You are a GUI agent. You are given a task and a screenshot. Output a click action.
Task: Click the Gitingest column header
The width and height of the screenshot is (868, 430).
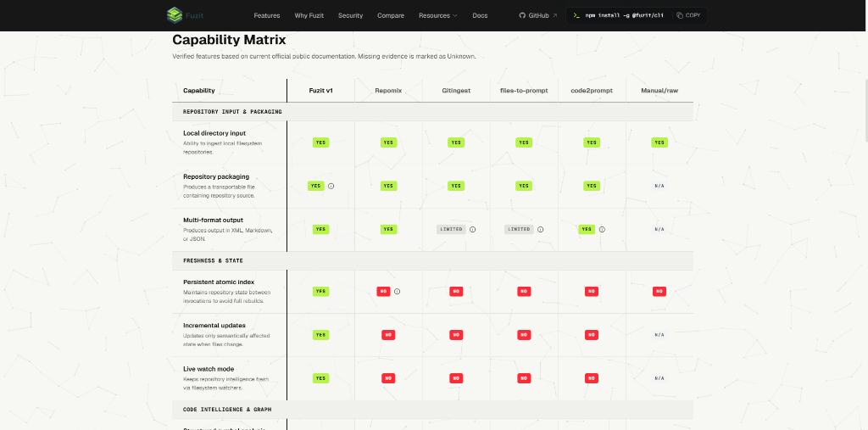[x=456, y=90]
